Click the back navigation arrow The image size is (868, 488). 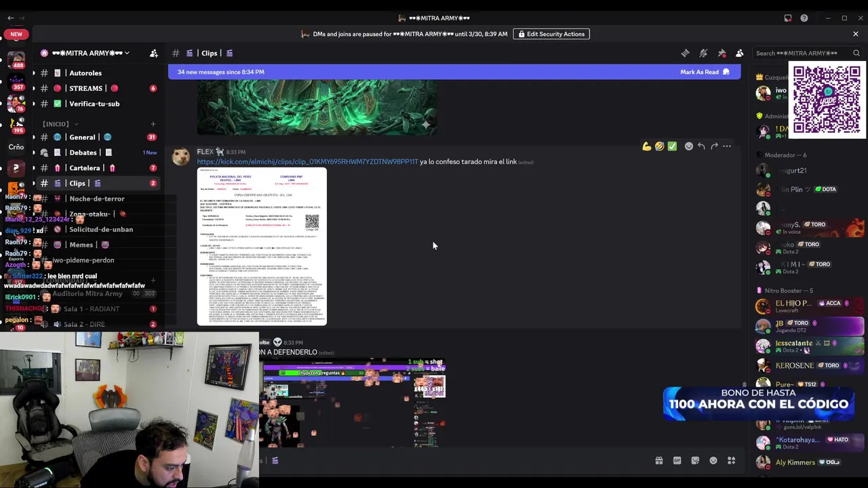10,18
